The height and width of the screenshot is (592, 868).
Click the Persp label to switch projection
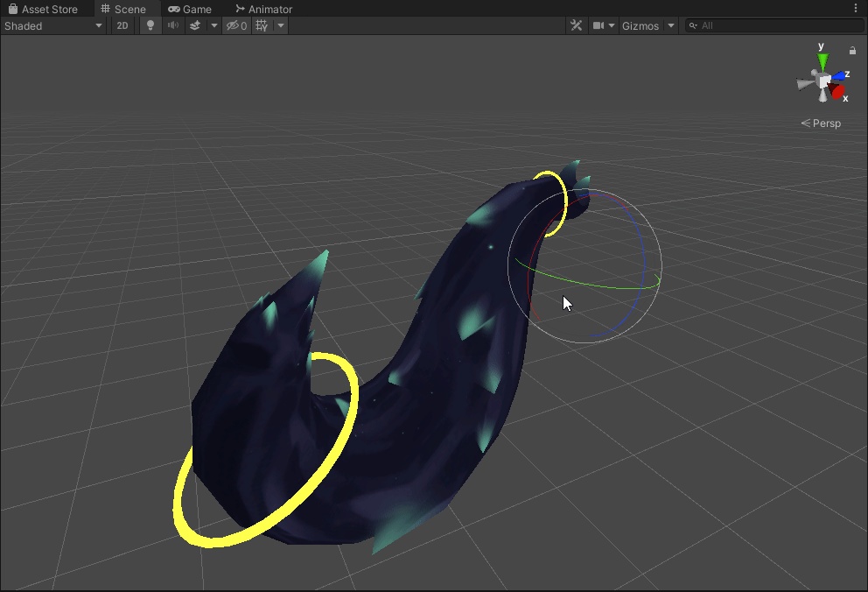[825, 123]
